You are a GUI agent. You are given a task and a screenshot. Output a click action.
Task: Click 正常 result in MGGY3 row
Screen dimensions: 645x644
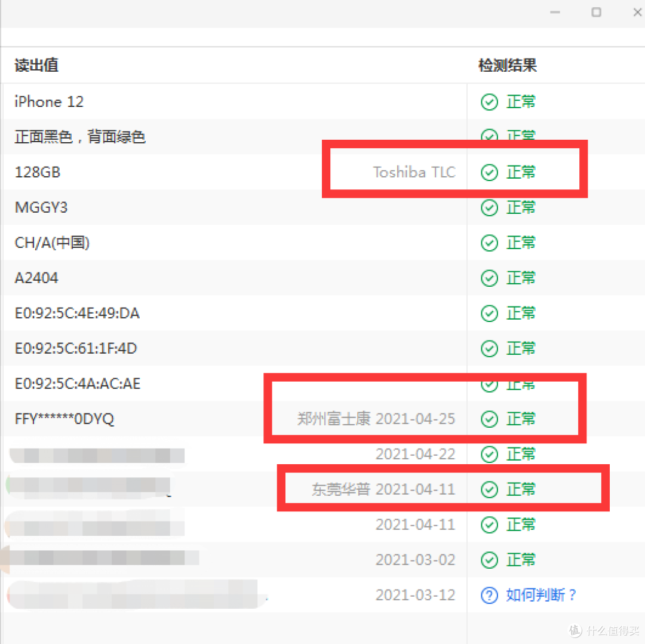click(x=521, y=207)
